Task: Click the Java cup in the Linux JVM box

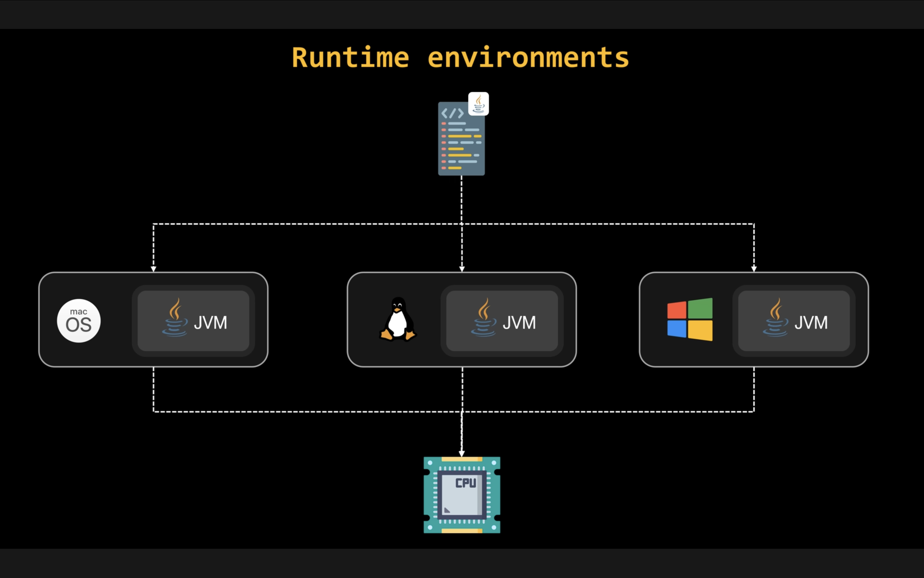Action: 483,317
